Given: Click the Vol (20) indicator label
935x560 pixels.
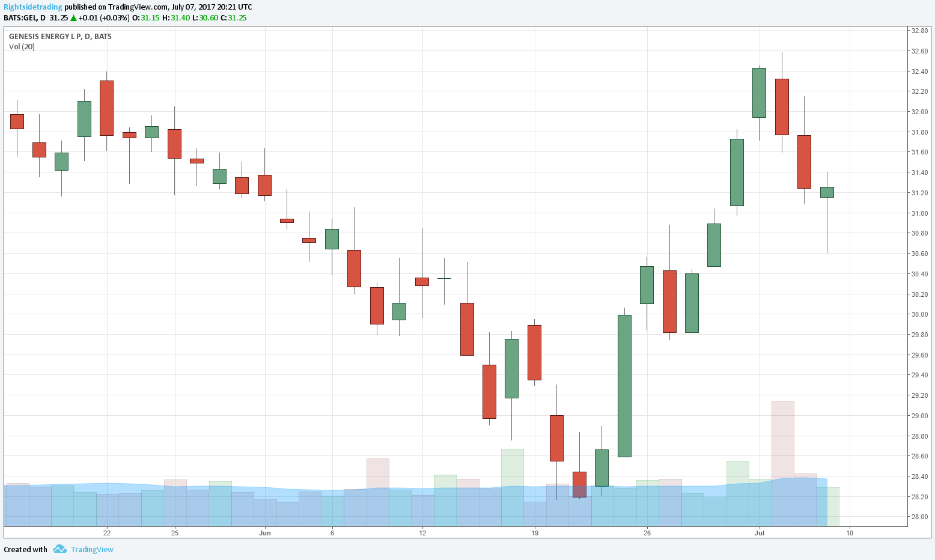Looking at the screenshot, I should click(22, 47).
